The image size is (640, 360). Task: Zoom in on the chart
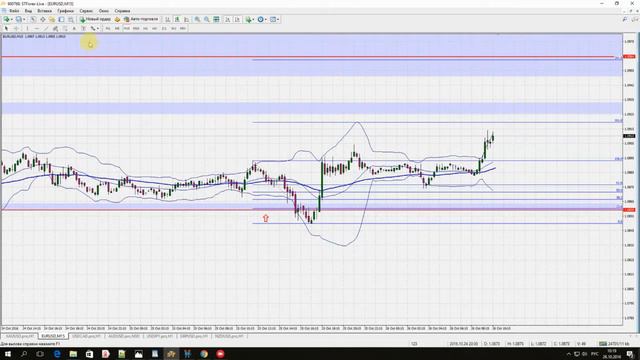pos(197,19)
